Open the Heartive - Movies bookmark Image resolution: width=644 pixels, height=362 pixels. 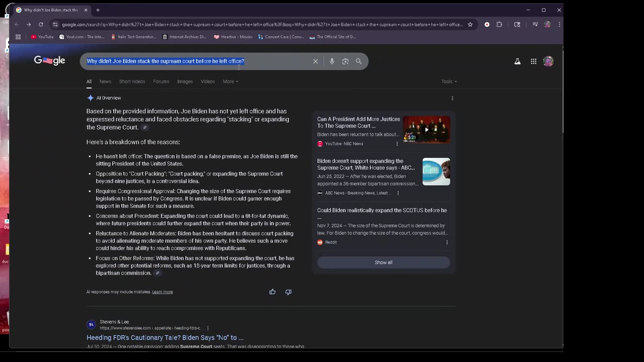[233, 37]
